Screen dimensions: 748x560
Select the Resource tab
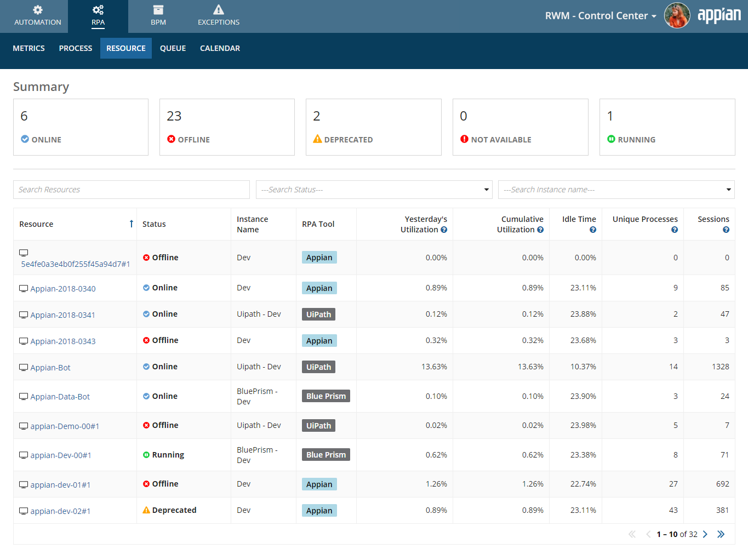[x=126, y=48]
